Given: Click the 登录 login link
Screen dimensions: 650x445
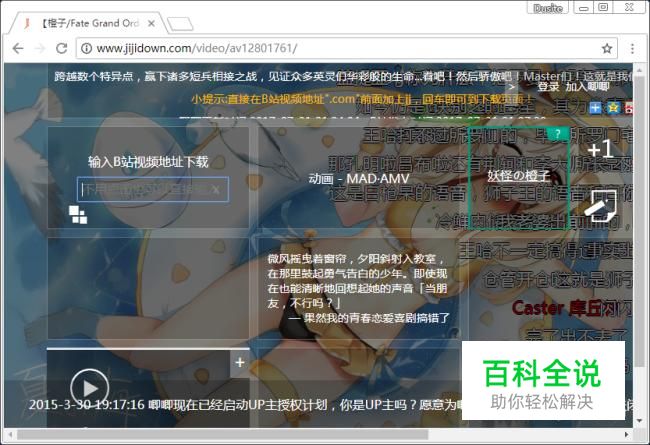Looking at the screenshot, I should (548, 87).
